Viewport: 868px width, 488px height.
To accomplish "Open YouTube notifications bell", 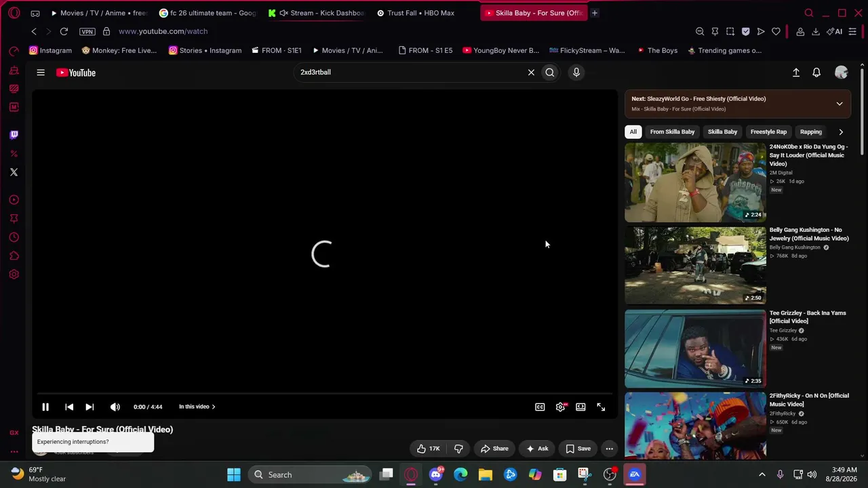I will coord(816,73).
